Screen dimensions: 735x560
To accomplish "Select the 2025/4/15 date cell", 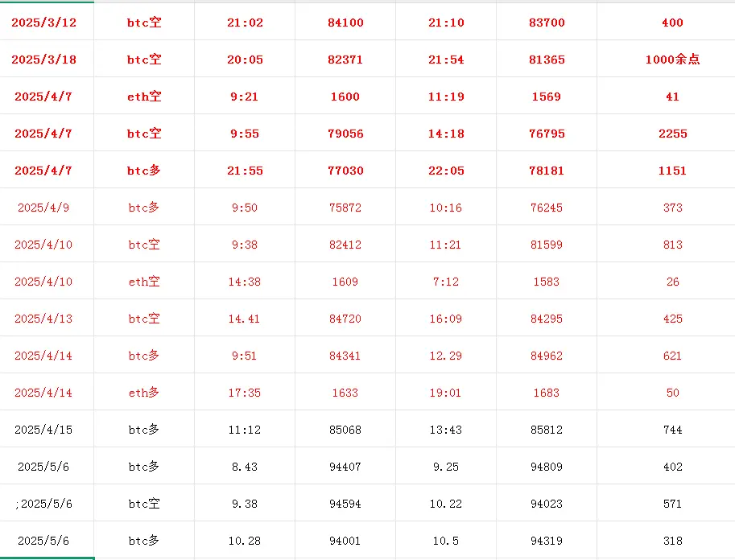I will 47,430.
